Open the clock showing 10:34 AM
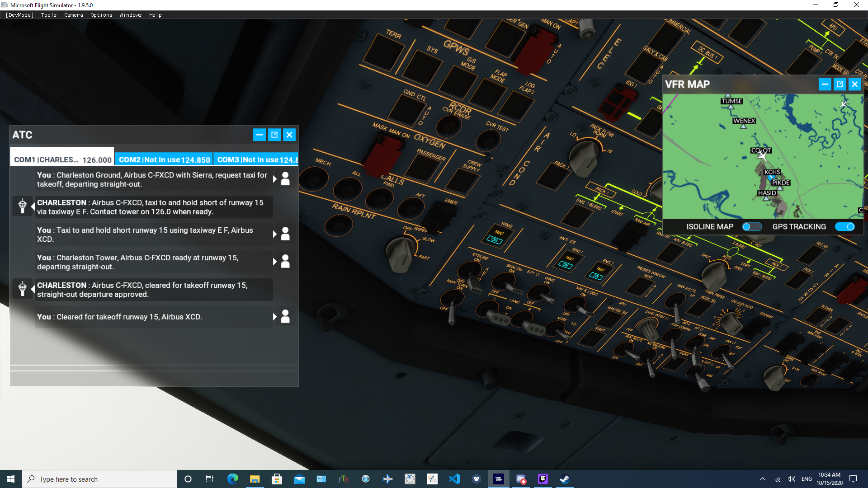The image size is (868, 488). (x=829, y=479)
